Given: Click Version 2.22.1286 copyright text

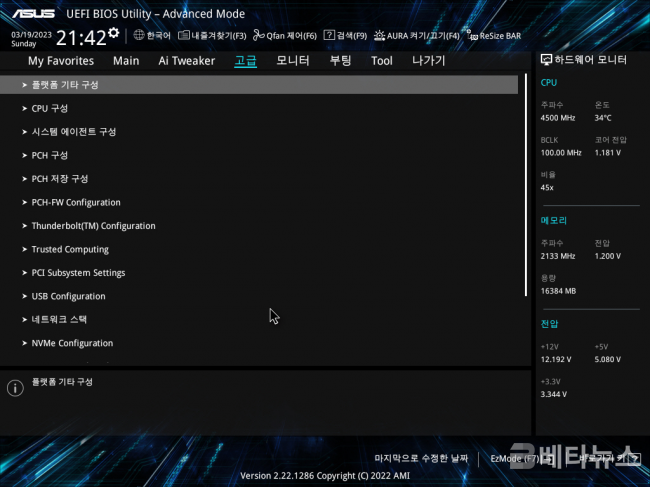Looking at the screenshot, I should [325, 476].
